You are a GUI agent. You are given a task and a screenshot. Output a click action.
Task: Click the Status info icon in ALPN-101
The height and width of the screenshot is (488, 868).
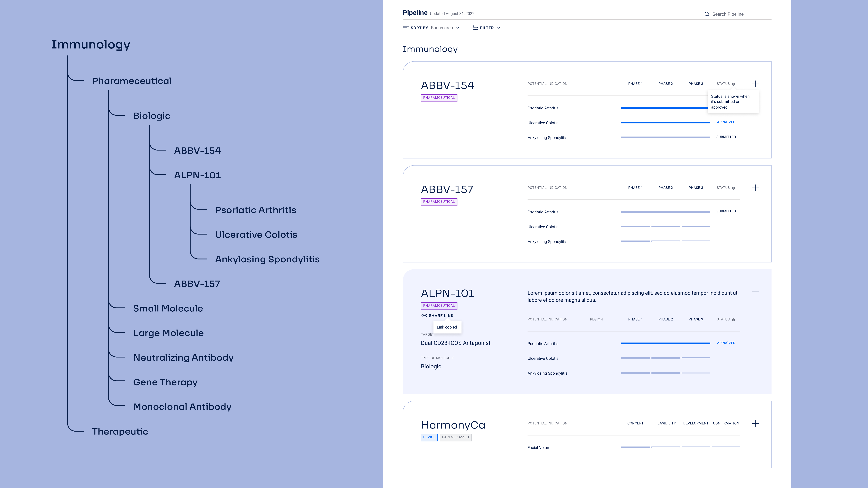point(733,320)
